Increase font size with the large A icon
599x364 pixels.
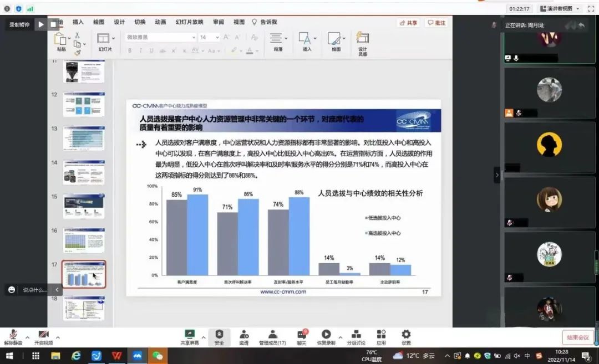226,37
